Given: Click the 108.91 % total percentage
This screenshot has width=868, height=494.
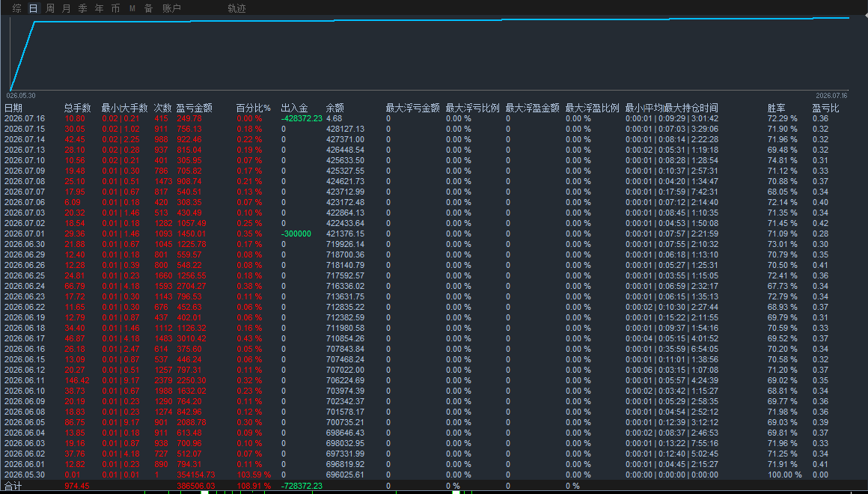Looking at the screenshot, I should (254, 486).
